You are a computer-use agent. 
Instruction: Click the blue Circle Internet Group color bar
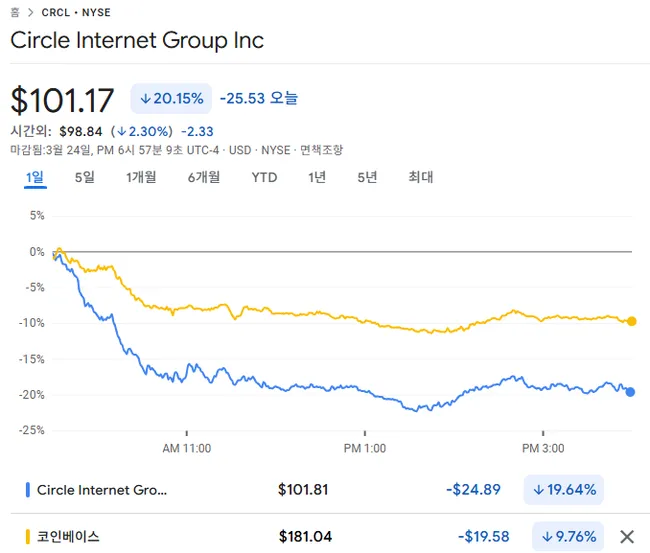(27, 490)
